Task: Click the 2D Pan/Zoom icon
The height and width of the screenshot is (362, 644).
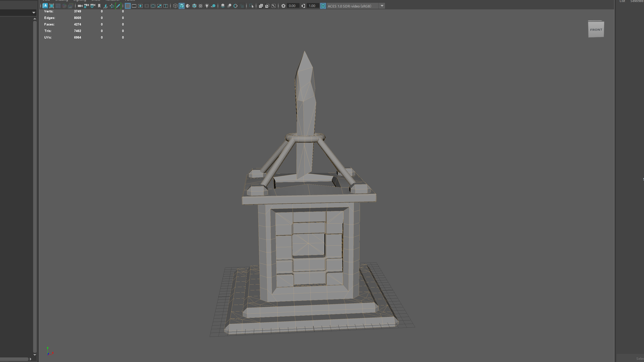Action: [x=112, y=6]
